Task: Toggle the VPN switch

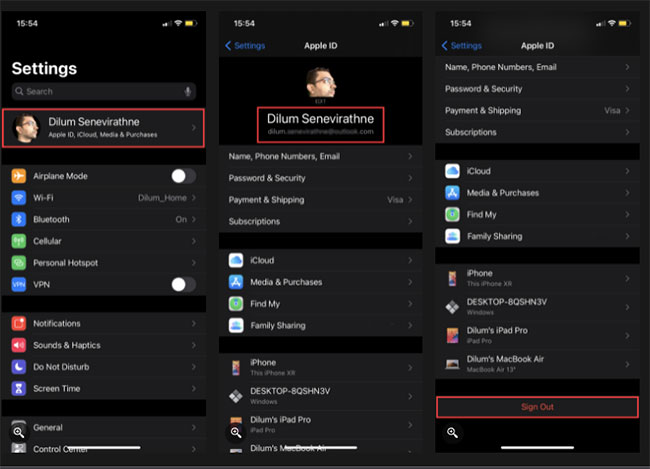Action: [184, 284]
